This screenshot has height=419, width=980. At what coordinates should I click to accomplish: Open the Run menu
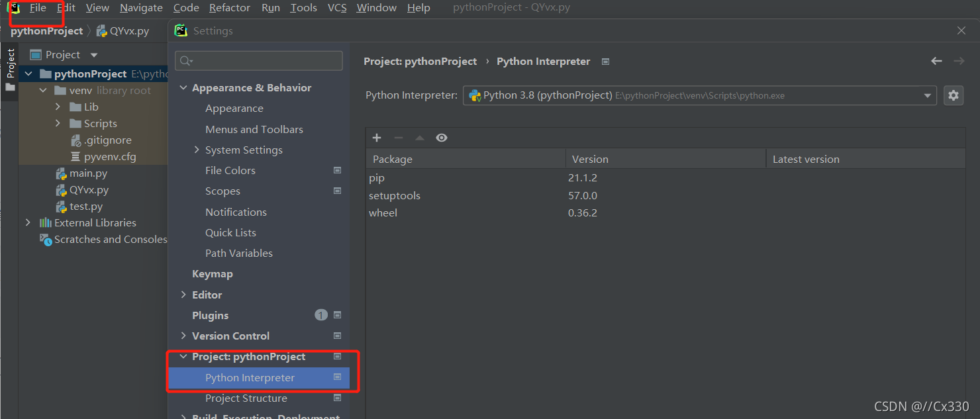point(271,8)
